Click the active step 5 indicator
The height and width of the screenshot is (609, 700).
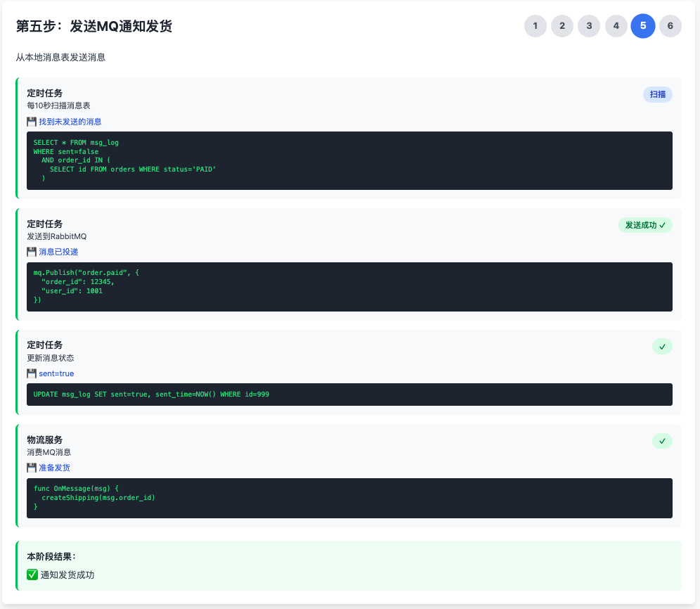[x=643, y=26]
